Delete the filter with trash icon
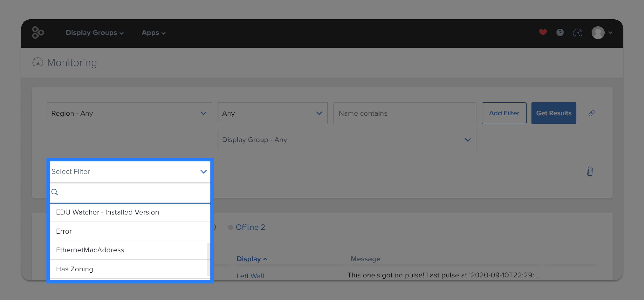Image resolution: width=644 pixels, height=300 pixels. 590,171
